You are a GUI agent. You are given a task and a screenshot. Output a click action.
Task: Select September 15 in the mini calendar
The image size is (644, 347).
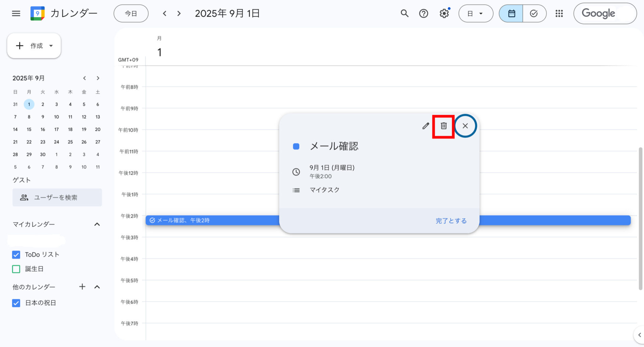29,129
